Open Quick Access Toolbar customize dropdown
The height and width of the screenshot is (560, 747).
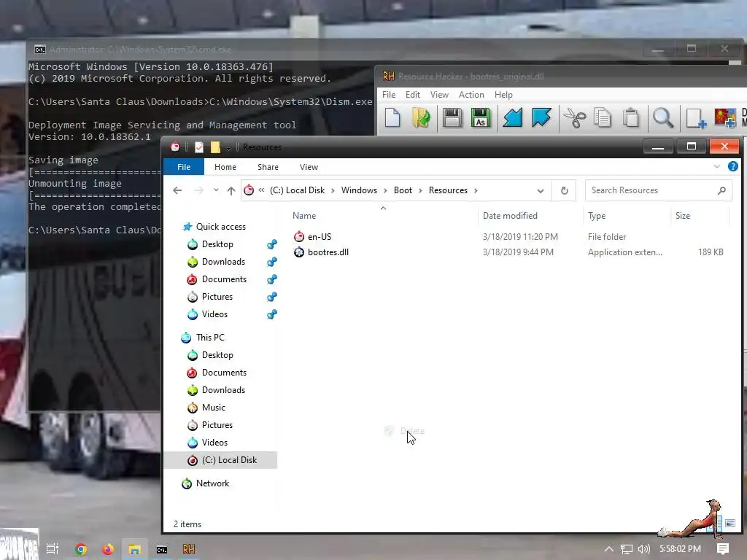(228, 148)
